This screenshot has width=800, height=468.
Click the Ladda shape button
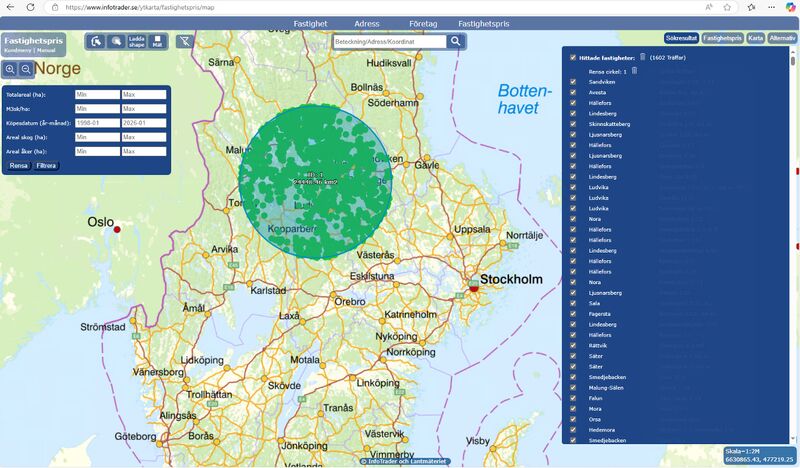click(137, 41)
